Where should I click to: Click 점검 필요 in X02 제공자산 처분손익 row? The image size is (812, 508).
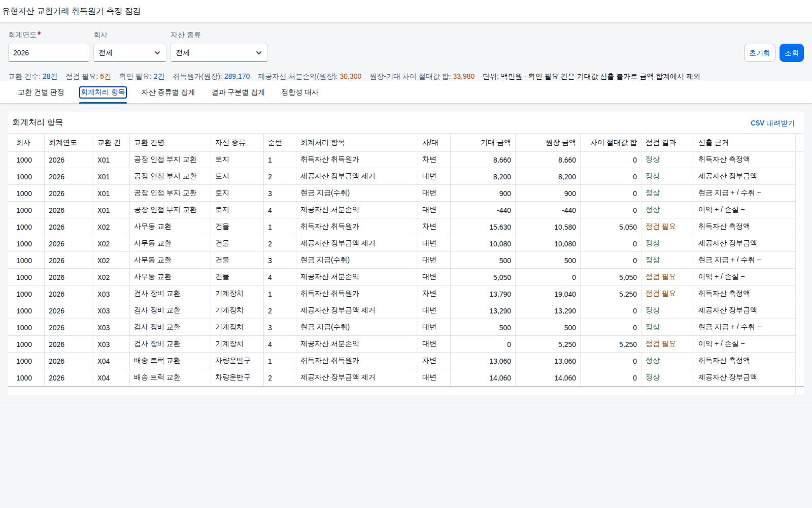pyautogui.click(x=661, y=277)
